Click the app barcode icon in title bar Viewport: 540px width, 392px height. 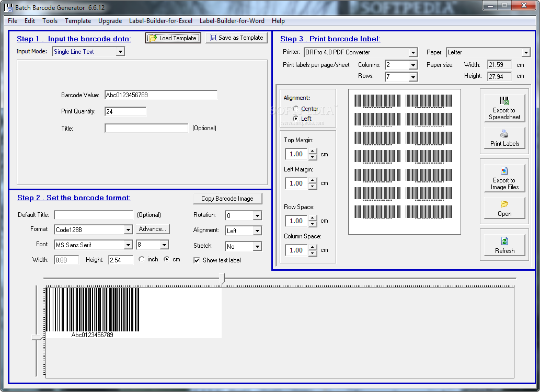(8, 7)
